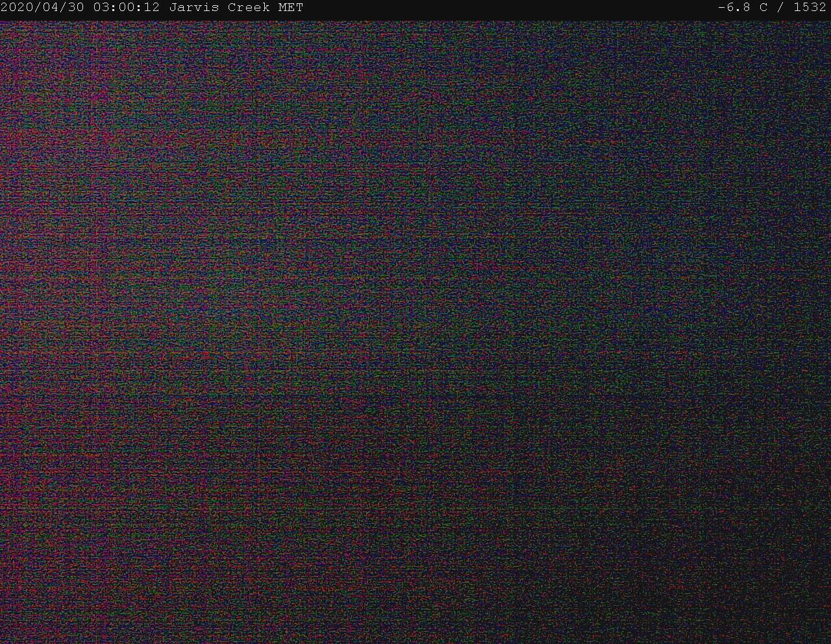Click the date 2020/04/30 in the overlay

tap(42, 8)
